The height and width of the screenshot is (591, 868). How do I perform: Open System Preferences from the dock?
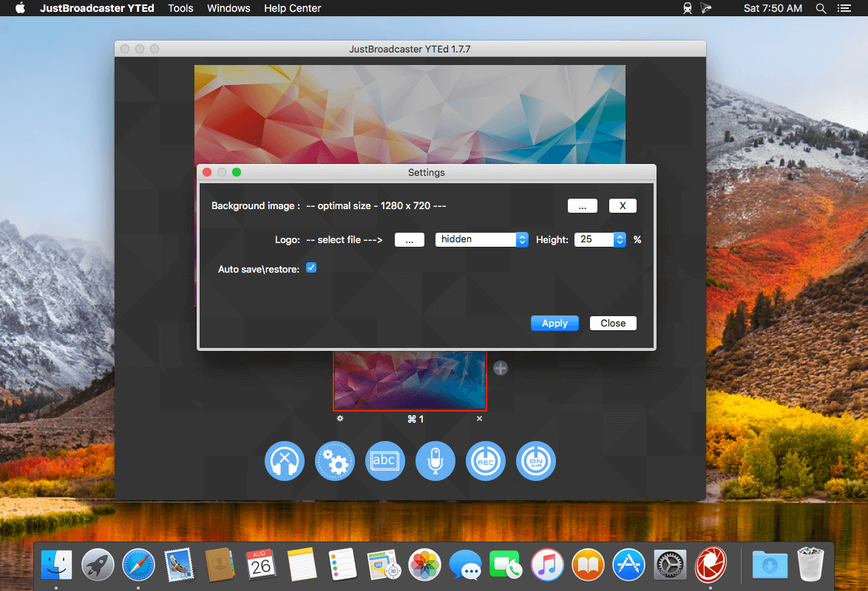click(x=670, y=565)
